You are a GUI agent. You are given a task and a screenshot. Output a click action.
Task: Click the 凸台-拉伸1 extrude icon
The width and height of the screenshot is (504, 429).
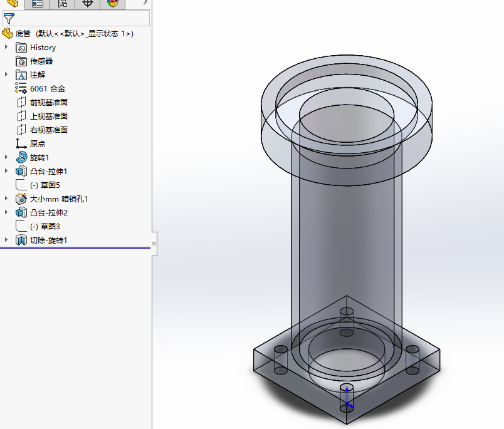[x=21, y=171]
